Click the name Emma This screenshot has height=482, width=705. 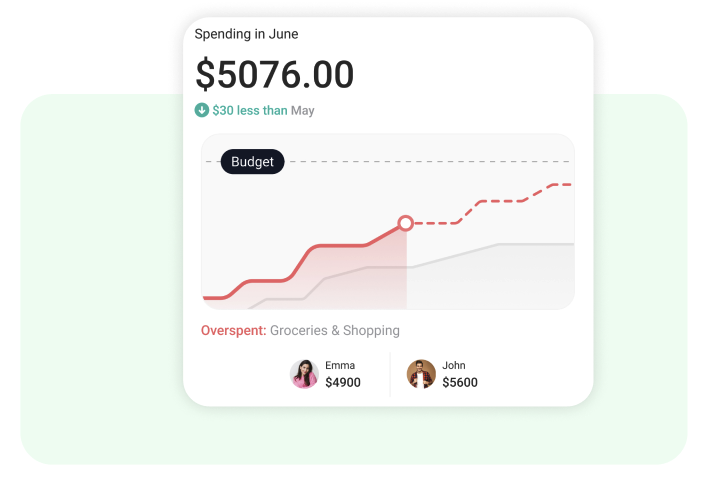click(x=340, y=365)
